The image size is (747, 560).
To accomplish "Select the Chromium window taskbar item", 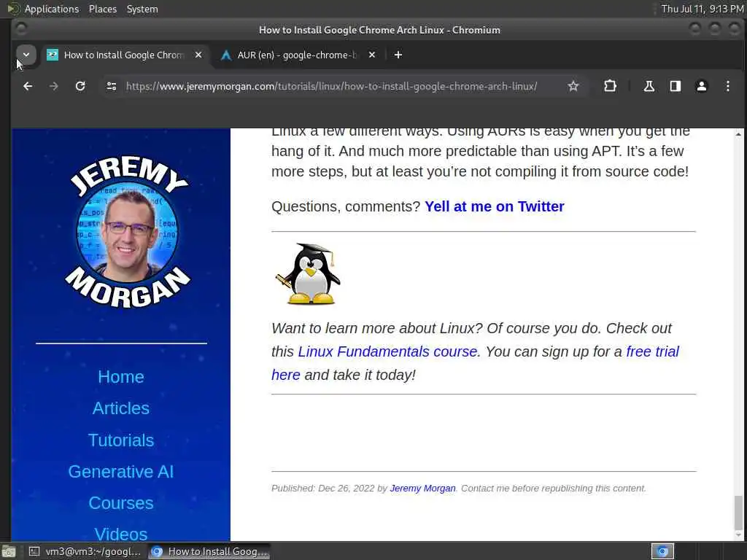I will coord(209,551).
